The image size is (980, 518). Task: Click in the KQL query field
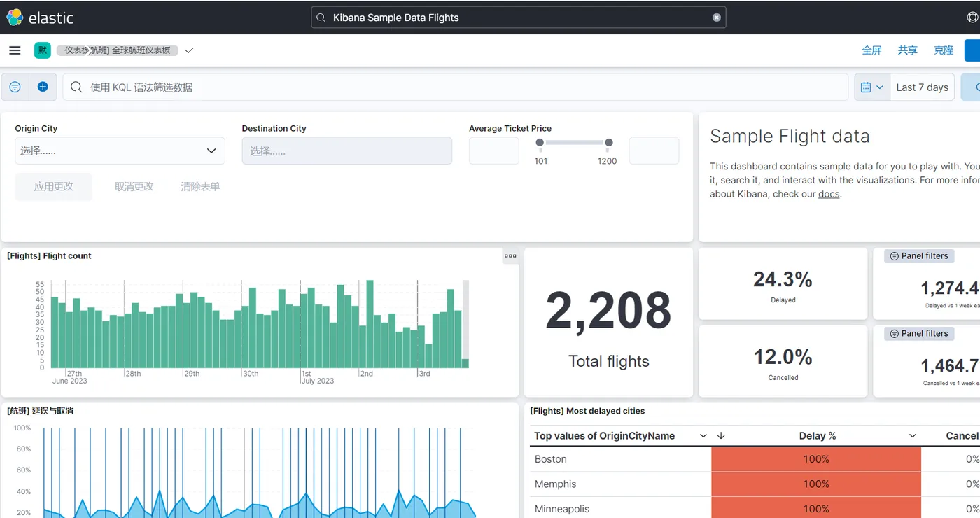coord(455,87)
